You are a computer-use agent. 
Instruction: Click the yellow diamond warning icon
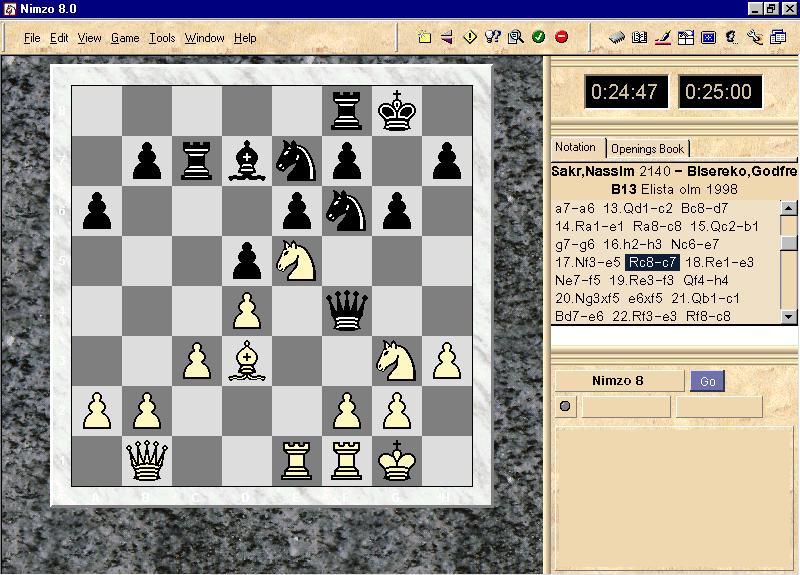tap(470, 38)
